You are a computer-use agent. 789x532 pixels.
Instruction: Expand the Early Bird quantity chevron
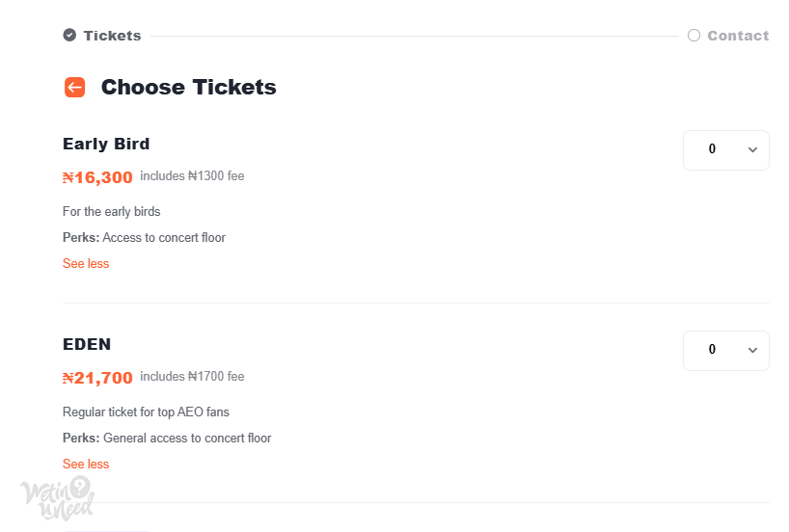click(x=752, y=149)
